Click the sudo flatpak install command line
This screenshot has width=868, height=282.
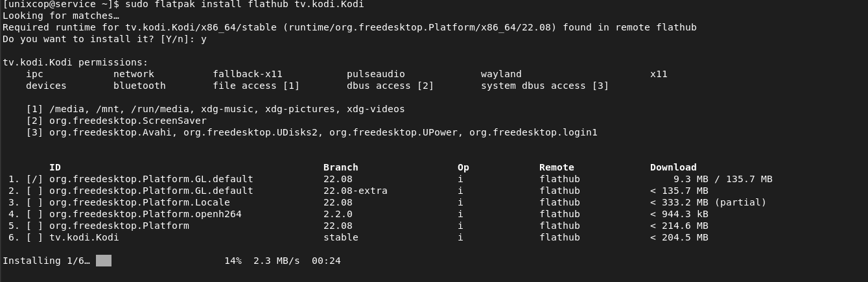(183, 5)
